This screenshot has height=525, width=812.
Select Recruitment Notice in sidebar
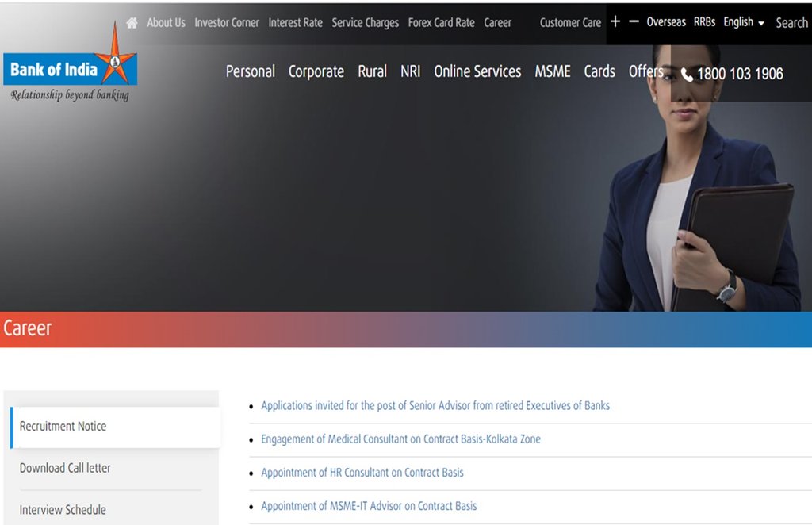tap(116, 427)
